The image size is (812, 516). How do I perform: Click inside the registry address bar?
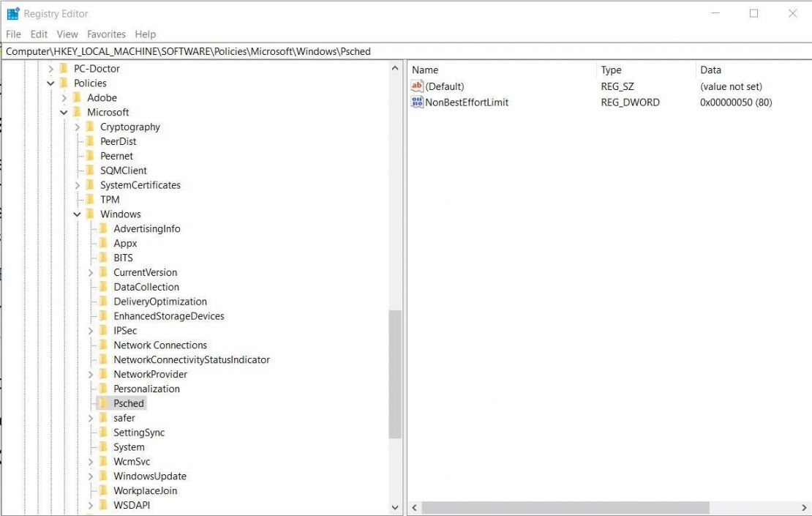[x=293, y=51]
